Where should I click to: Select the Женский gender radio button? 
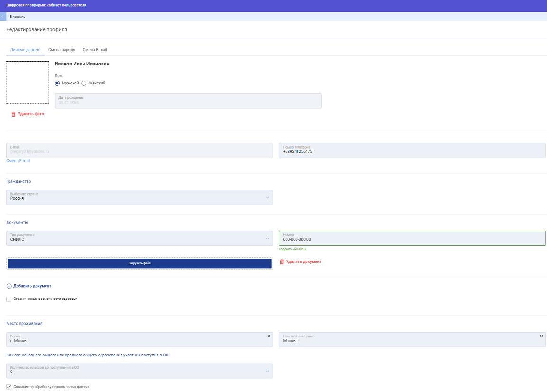click(84, 83)
